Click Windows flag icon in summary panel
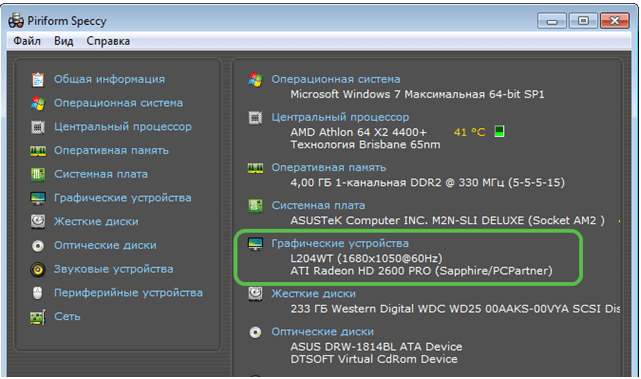Screen dimensions: 641x379 pyautogui.click(x=256, y=80)
